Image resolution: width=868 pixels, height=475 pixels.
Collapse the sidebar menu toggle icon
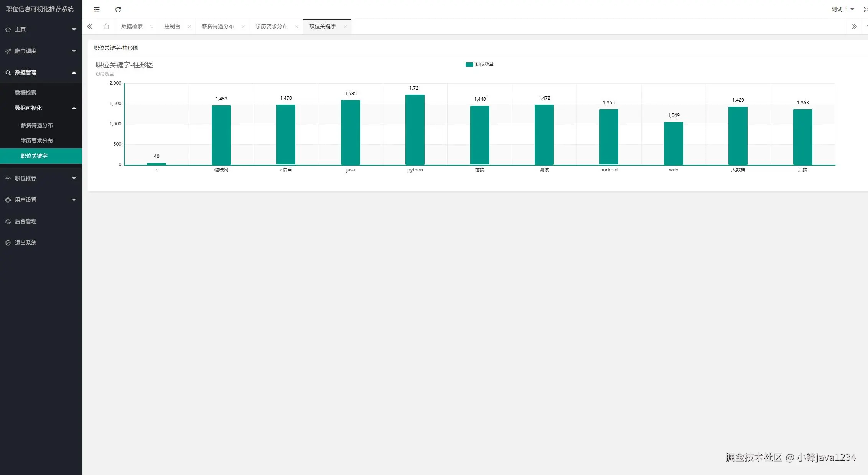(x=97, y=10)
